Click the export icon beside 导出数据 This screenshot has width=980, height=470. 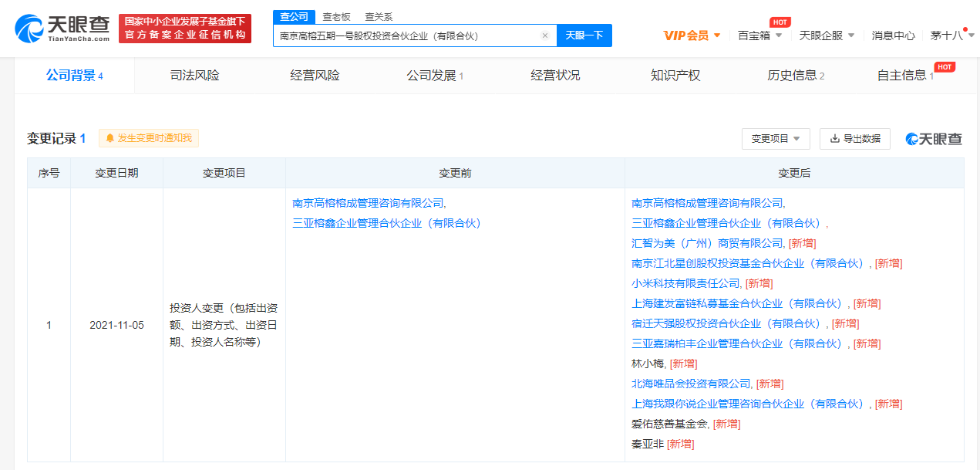(x=834, y=139)
